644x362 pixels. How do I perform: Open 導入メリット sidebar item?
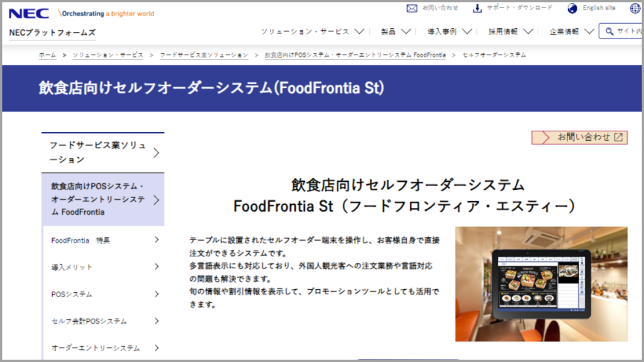[72, 267]
